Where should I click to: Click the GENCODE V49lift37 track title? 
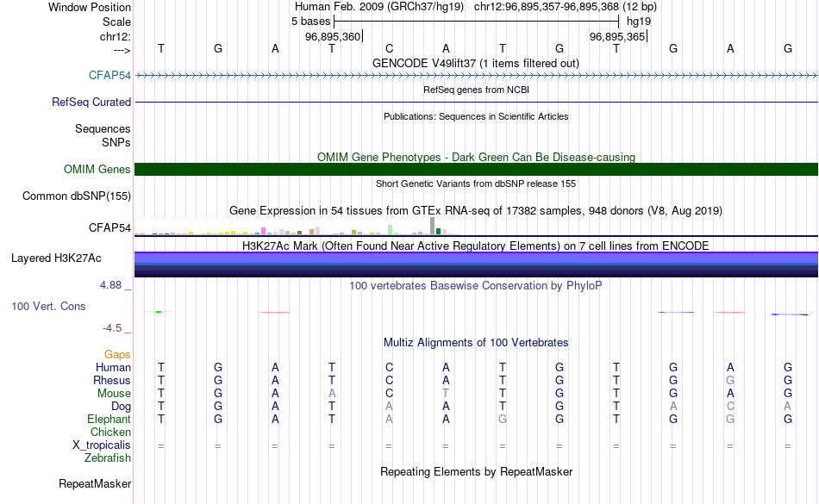tap(476, 63)
